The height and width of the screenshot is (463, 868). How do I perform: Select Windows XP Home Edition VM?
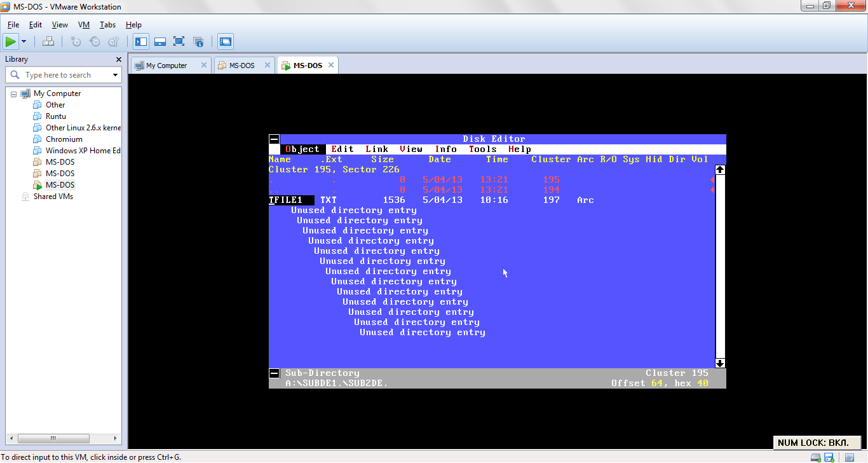pos(83,151)
